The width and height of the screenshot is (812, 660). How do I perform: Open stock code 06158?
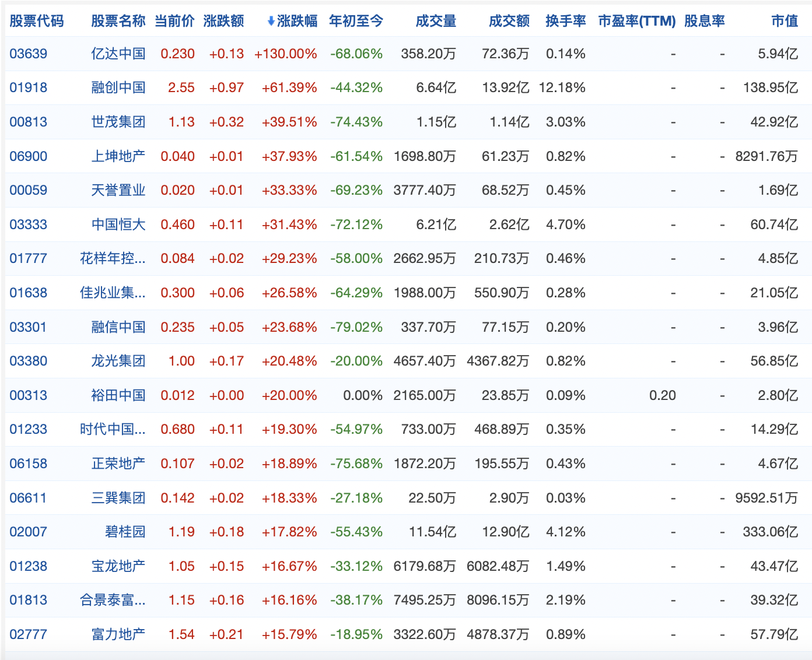click(29, 464)
